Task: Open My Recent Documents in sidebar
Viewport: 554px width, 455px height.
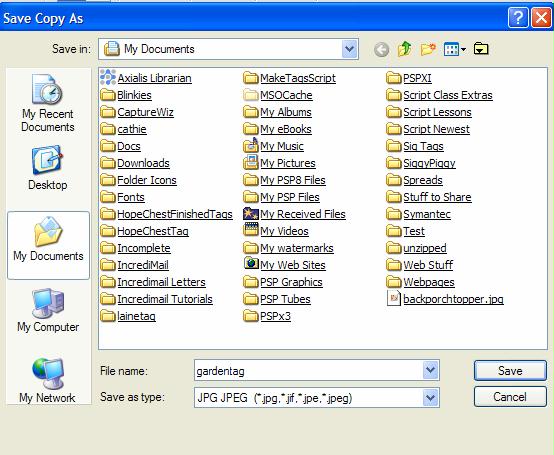Action: click(48, 103)
